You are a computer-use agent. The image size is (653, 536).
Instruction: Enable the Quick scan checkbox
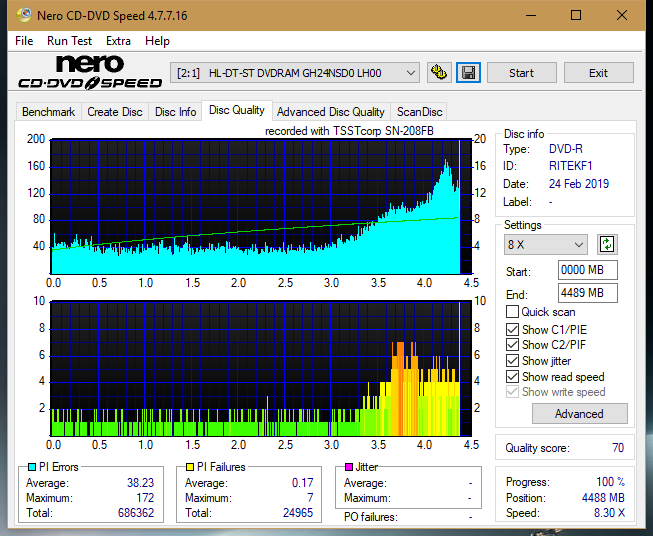pos(512,312)
